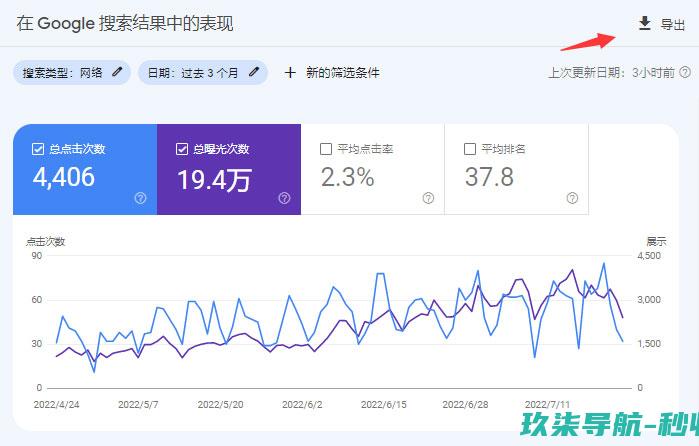The image size is (699, 446).
Task: Add 新的筛选条件 filter
Action: coord(342,72)
